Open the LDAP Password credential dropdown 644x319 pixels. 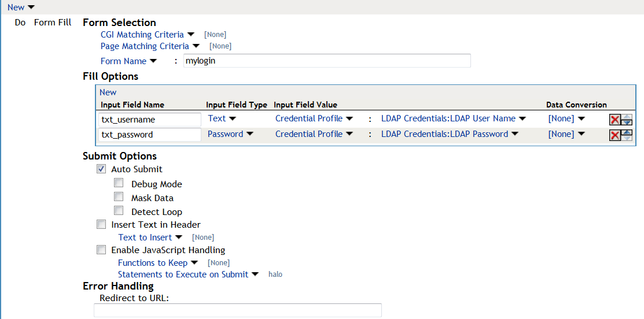coord(450,133)
